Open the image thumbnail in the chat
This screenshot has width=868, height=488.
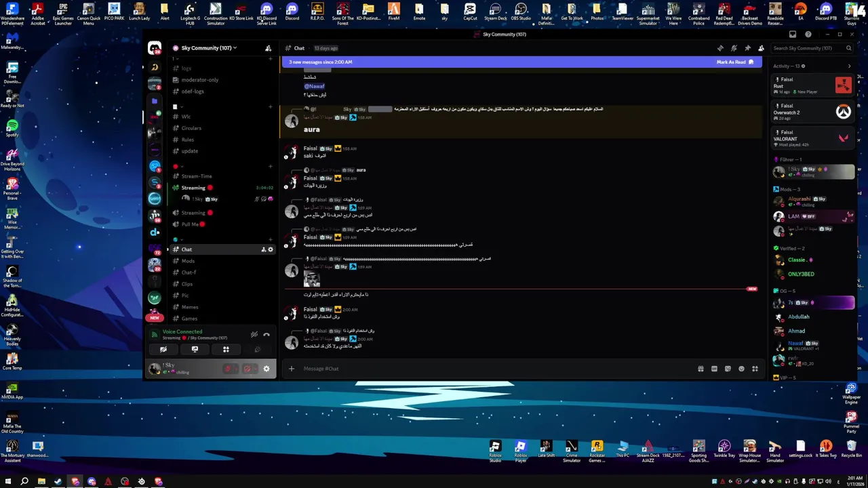click(x=311, y=280)
